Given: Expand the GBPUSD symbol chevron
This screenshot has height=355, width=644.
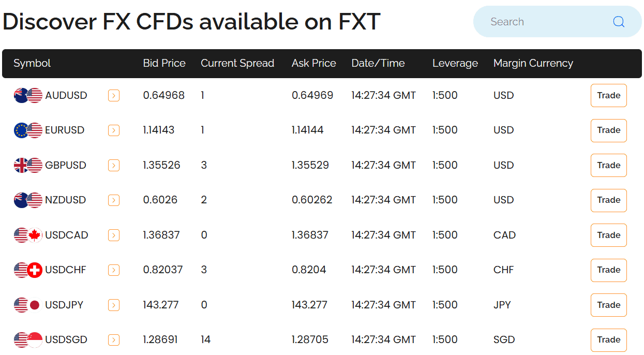Looking at the screenshot, I should click(x=113, y=165).
